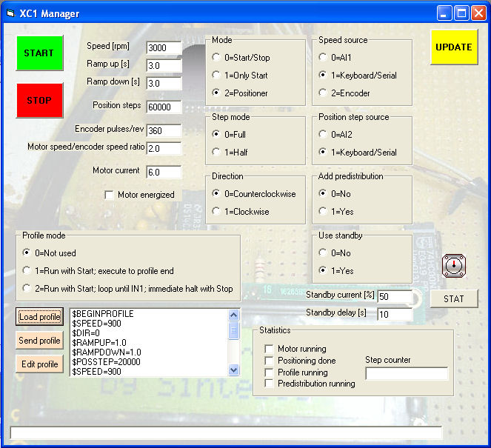491x448 pixels.
Task: Click the yellow UPDATE button
Action: 454,47
